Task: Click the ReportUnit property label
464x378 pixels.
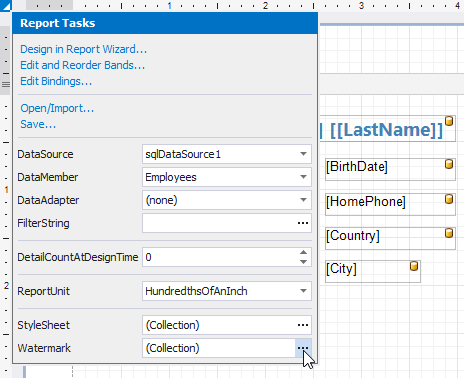Action: click(x=43, y=291)
